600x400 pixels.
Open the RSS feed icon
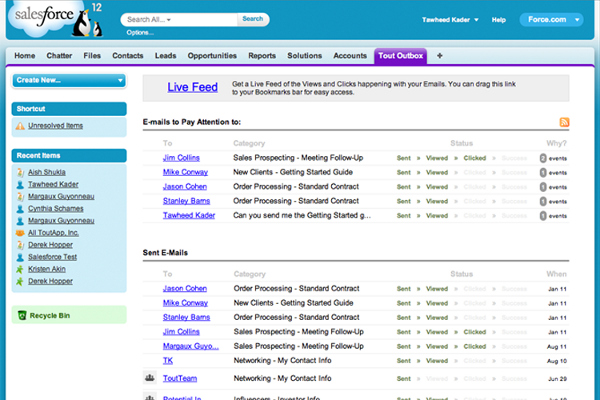(x=564, y=122)
